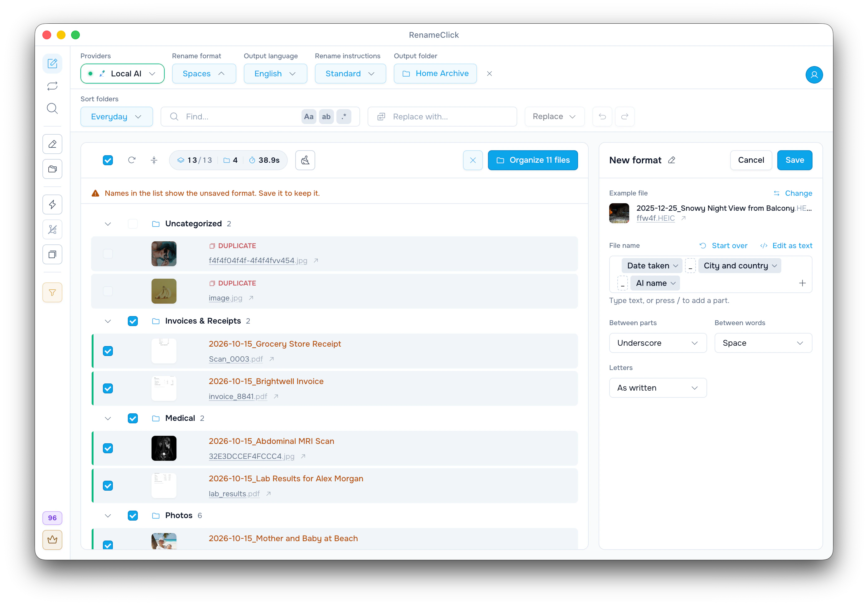Open the folders sidebar icon
The width and height of the screenshot is (868, 606).
(52, 169)
